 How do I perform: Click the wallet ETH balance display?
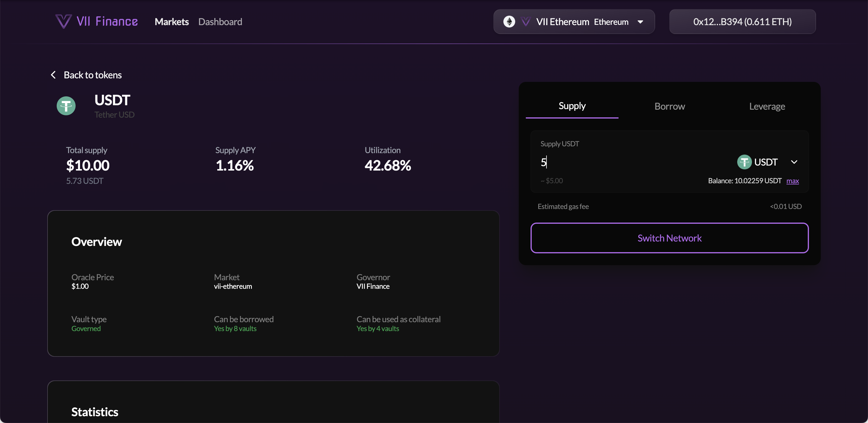[x=768, y=22]
